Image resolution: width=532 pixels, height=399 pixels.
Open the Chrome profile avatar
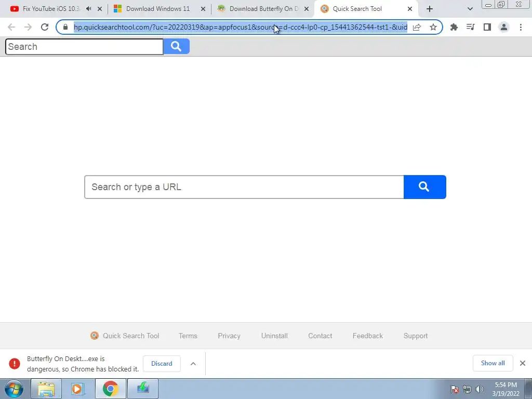click(x=504, y=27)
